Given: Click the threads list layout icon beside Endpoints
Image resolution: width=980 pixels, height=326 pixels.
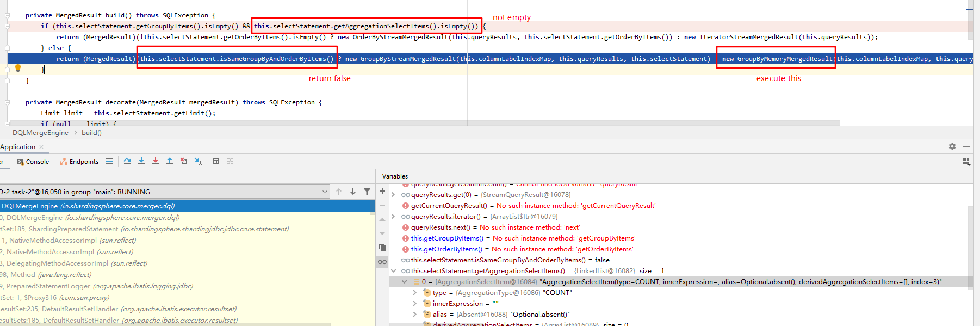Looking at the screenshot, I should click(109, 161).
